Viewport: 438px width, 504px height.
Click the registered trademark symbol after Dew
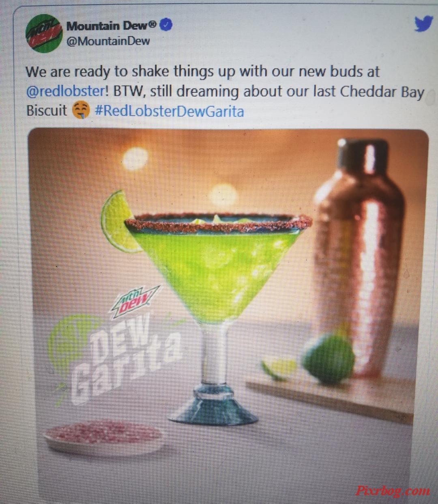152,25
